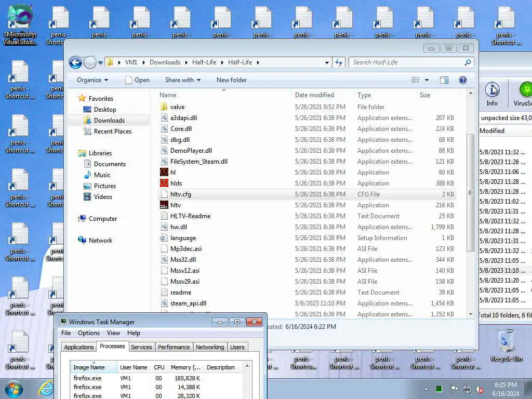Open Task Manager View menu

point(113,333)
